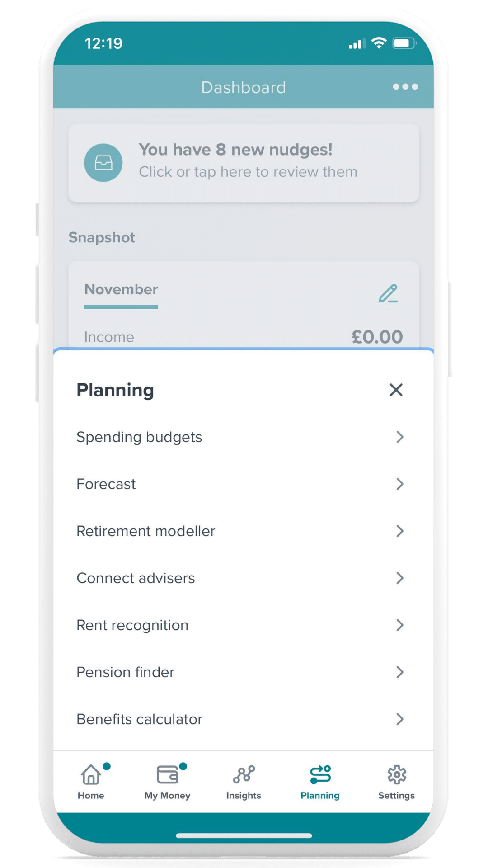This screenshot has height=868, width=488.
Task: Close the Planning sheet with the X
Action: point(396,390)
